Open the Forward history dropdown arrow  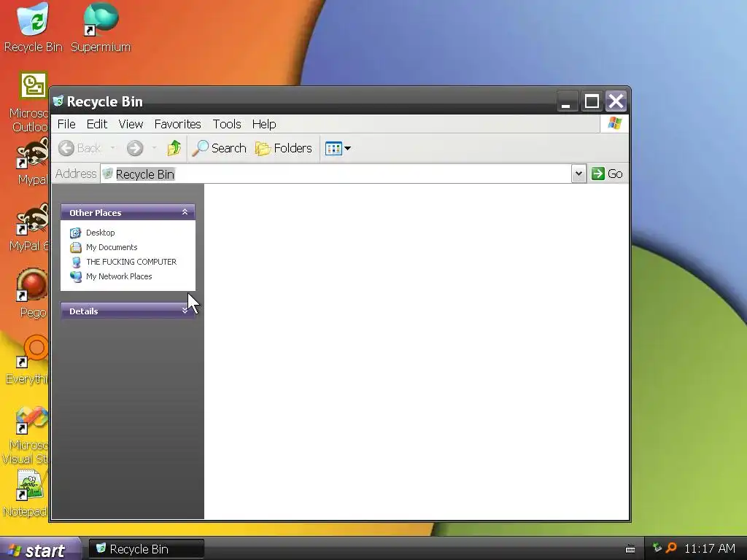click(x=155, y=148)
